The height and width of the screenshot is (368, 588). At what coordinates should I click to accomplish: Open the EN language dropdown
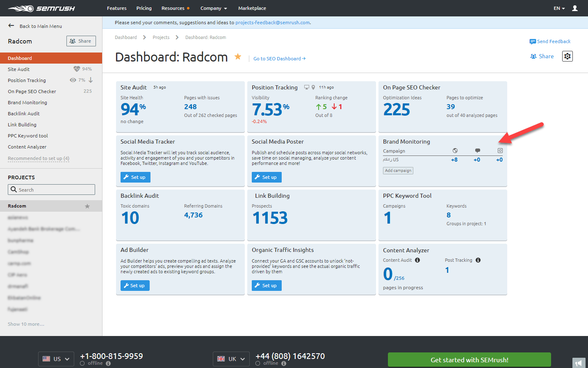coord(559,8)
